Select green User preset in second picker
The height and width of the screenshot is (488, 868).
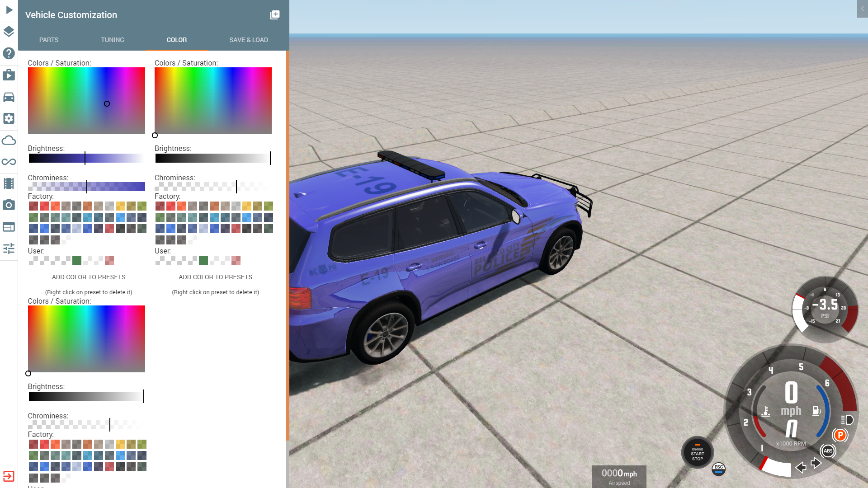point(203,261)
